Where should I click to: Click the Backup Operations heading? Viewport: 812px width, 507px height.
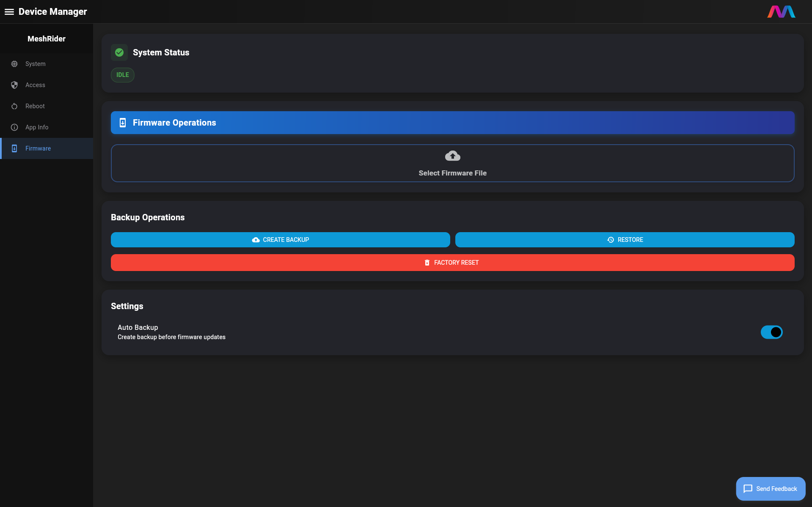(x=148, y=217)
